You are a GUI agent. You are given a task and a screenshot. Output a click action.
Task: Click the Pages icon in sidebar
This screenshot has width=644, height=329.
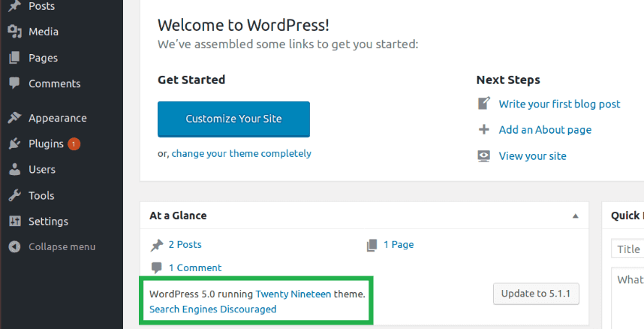pyautogui.click(x=14, y=58)
